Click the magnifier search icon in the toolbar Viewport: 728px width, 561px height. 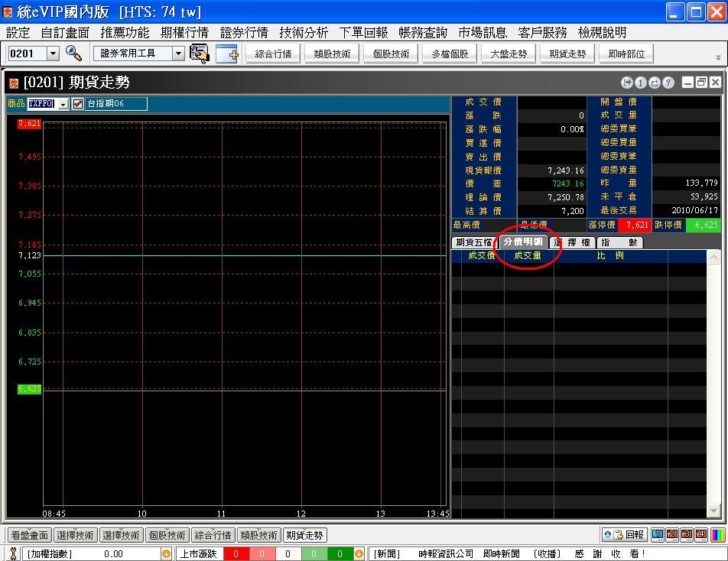[73, 54]
